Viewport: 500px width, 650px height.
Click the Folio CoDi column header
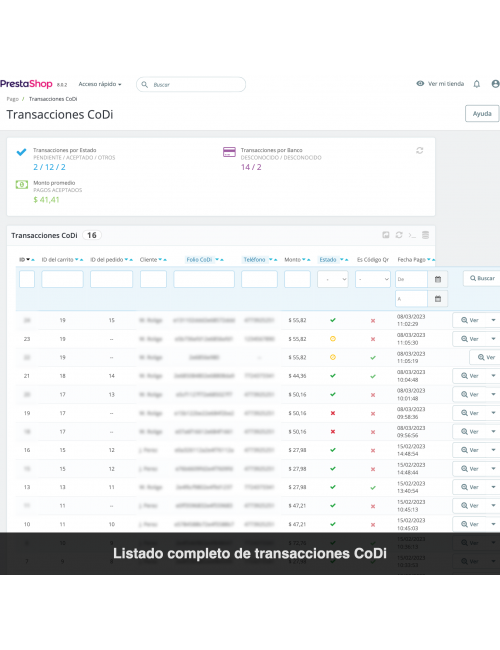point(199,260)
